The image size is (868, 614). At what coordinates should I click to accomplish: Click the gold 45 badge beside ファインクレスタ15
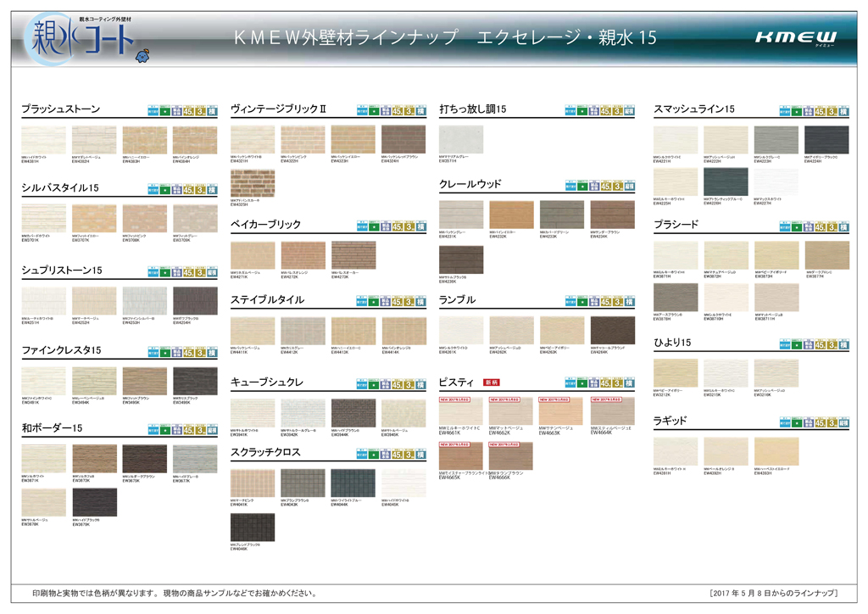point(188,353)
